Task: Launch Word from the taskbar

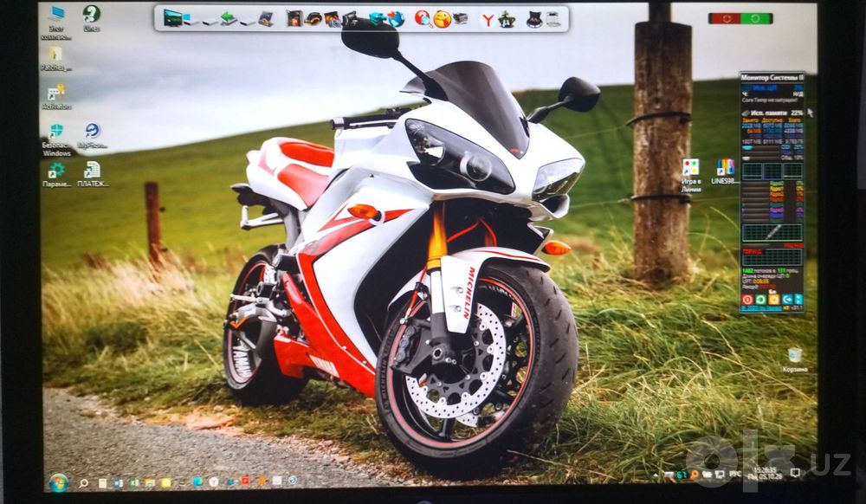Action: (x=118, y=483)
